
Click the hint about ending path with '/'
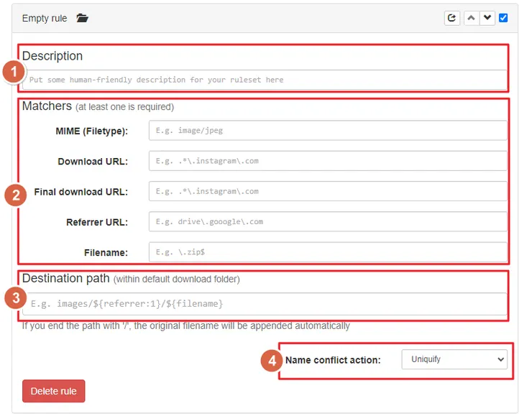186,325
